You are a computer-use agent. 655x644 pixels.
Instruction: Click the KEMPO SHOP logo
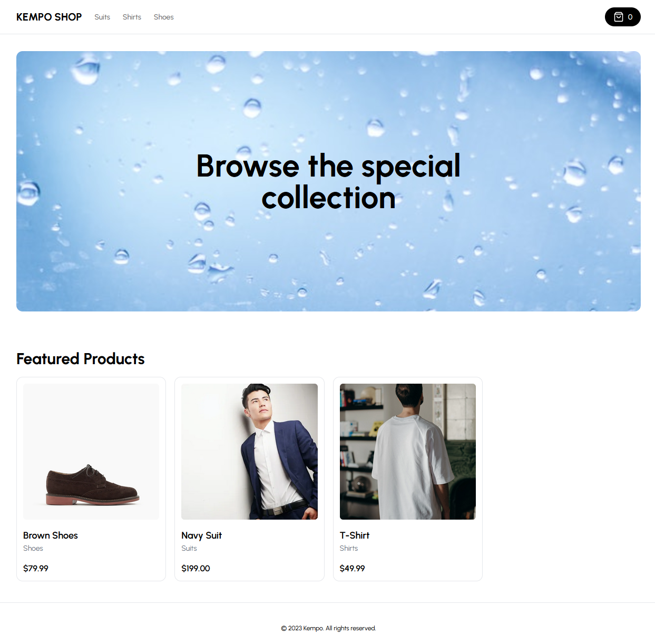[x=49, y=17]
